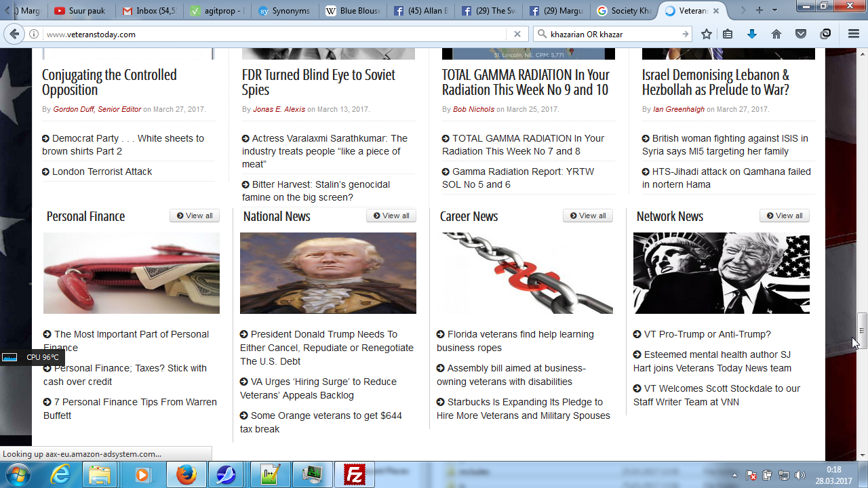
Task: Open the network icon in system tray
Action: click(x=784, y=475)
